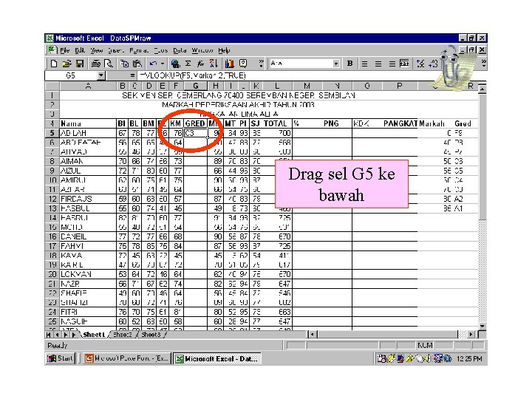Click the first-sheet tab scroll arrow
The image size is (532, 399).
tap(49, 335)
